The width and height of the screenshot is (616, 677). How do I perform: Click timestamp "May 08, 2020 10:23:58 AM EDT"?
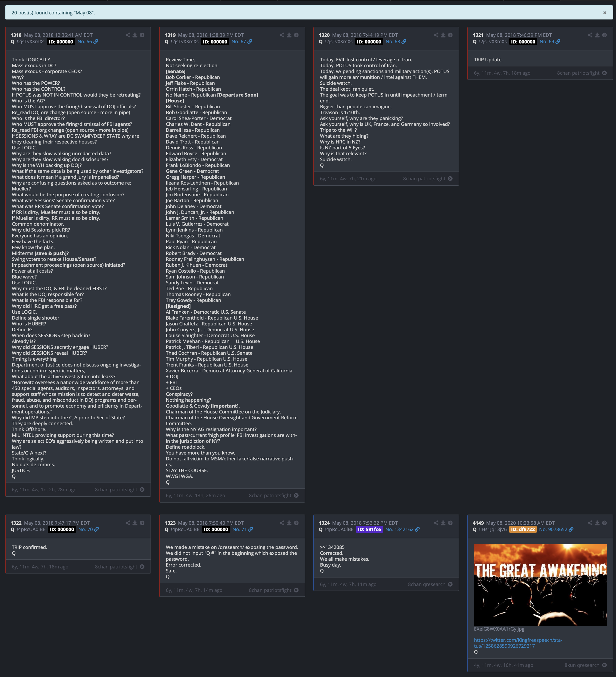[520, 523]
